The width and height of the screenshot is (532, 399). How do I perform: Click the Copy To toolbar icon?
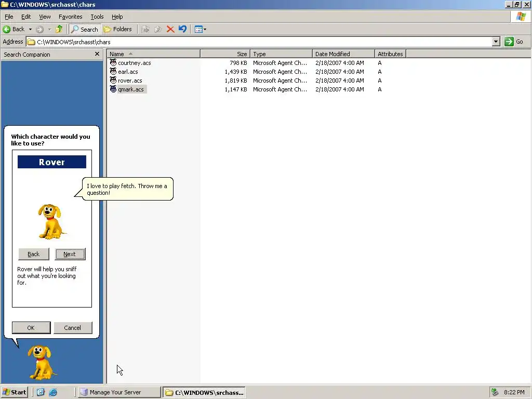[x=158, y=29]
